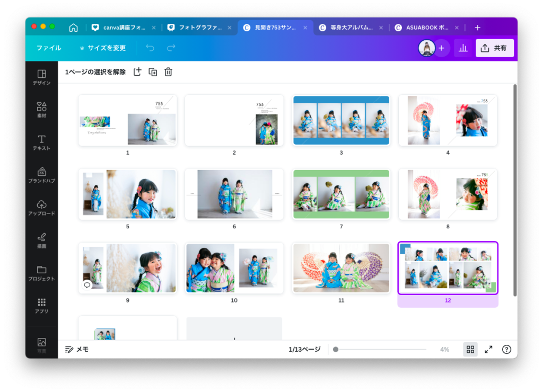The height and width of the screenshot is (392, 543).
Task: Close the フォトグラファ... tab
Action: (x=230, y=28)
